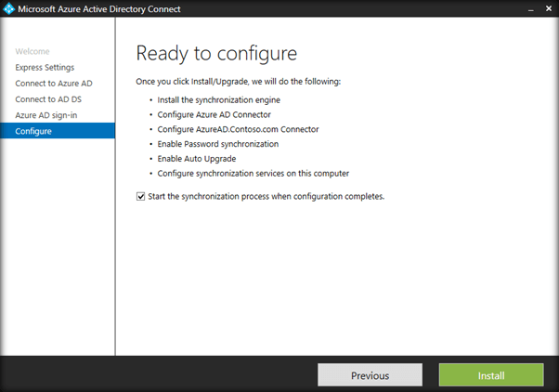Select Express Settings in the sidebar

point(45,68)
